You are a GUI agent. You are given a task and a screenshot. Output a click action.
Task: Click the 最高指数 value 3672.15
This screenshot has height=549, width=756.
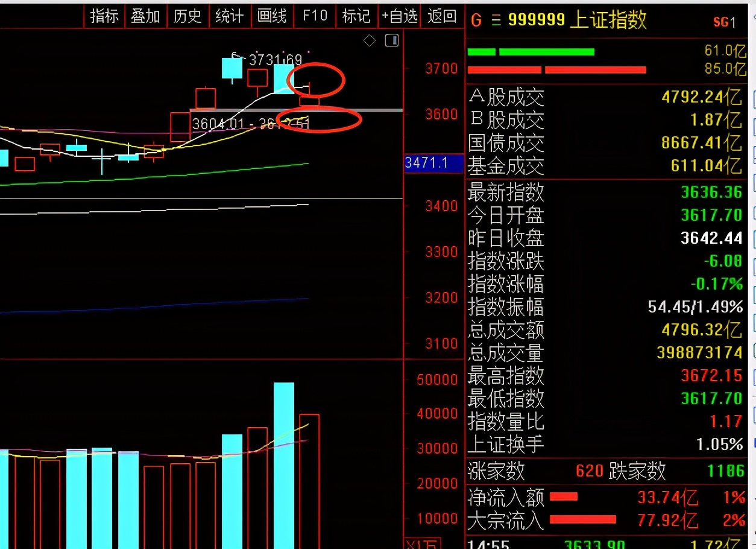711,376
